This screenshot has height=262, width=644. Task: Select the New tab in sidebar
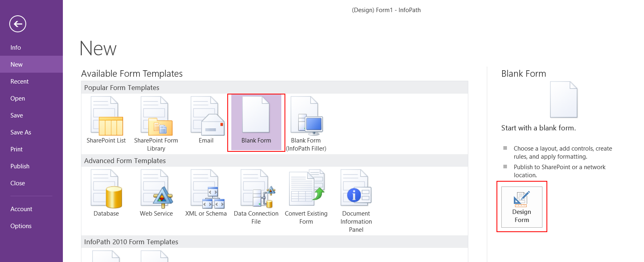(31, 64)
